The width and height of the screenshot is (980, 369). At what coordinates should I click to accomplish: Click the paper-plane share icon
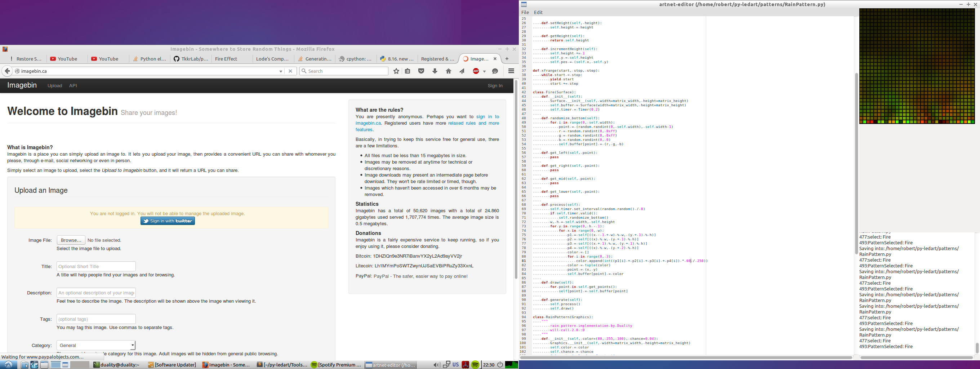tap(462, 71)
